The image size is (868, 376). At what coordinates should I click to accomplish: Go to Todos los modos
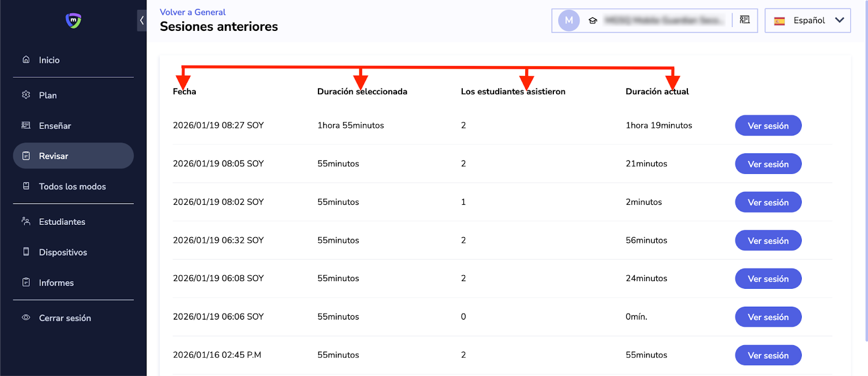click(73, 186)
